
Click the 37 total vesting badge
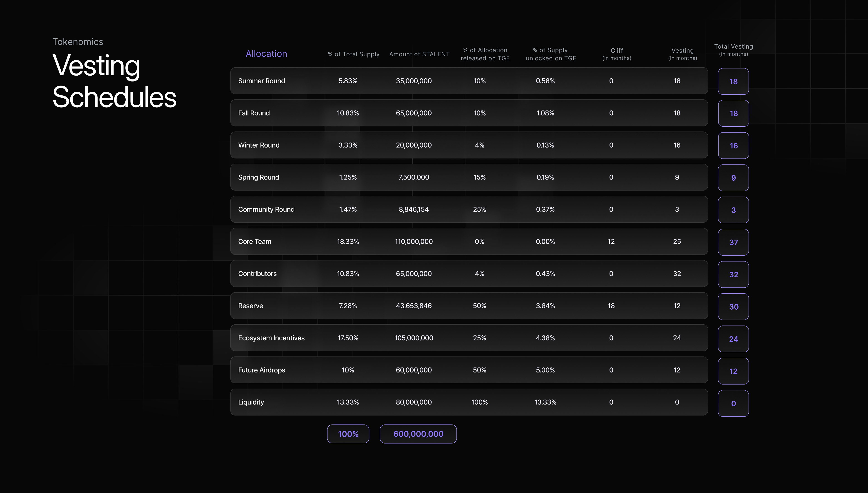click(733, 242)
